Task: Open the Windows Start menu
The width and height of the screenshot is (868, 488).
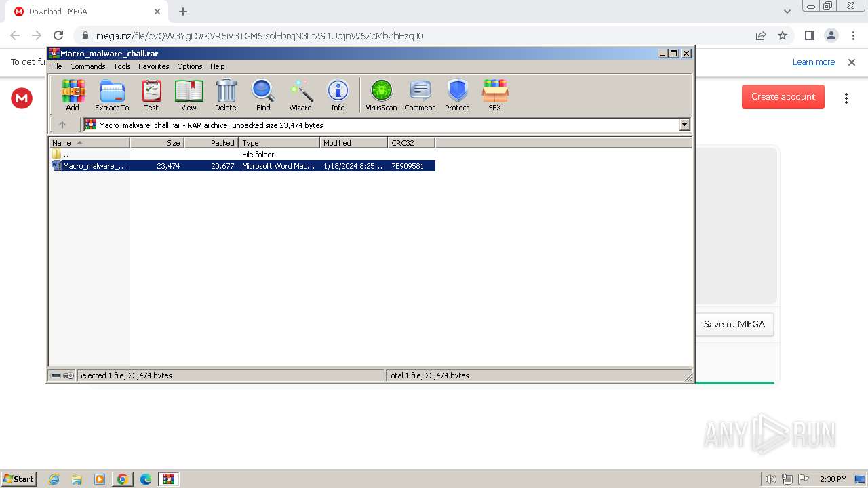Action: (19, 479)
